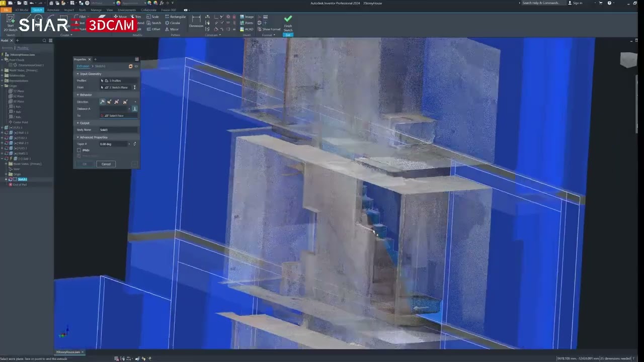Choose the Rectangular pattern tool
Image resolution: width=644 pixels, height=362 pixels.
click(175, 17)
